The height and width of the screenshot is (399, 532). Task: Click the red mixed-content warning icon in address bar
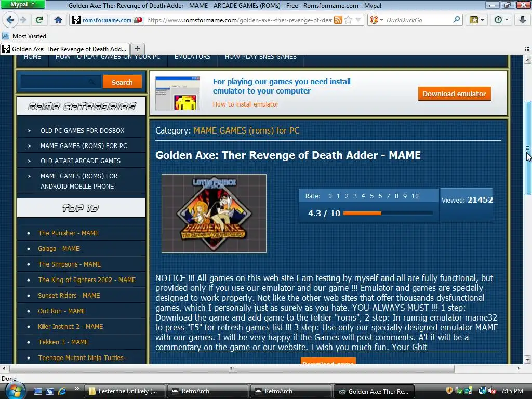click(138, 20)
